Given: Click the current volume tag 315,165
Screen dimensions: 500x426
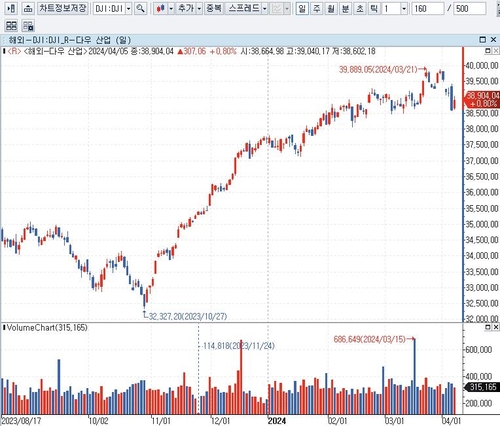Looking at the screenshot, I should pos(483,387).
